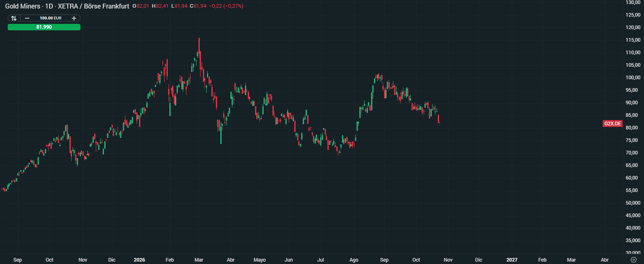The width and height of the screenshot is (644, 264).
Task: Click the 60,00 price axis label
Action: (632, 178)
